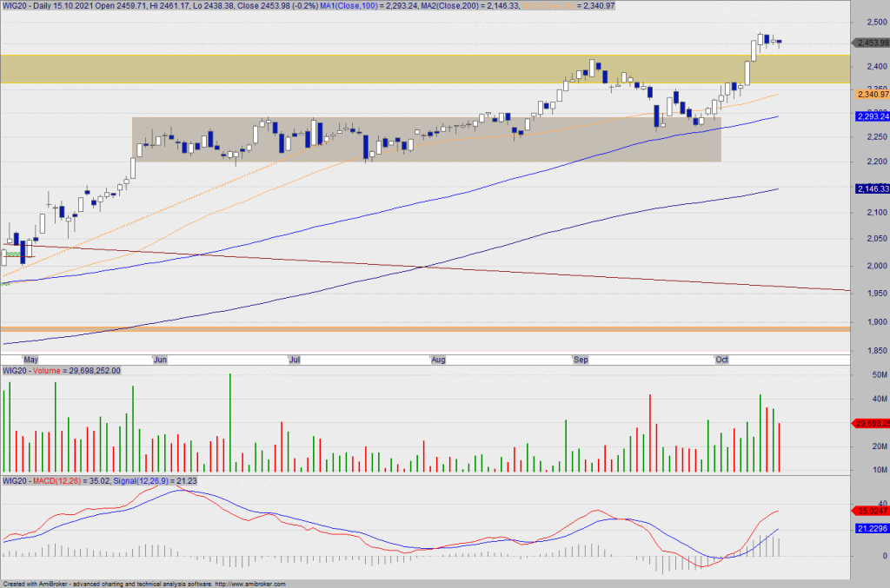Click the blue 2,293.24 MA1 price label
Image resolution: width=890 pixels, height=588 pixels.
tap(872, 116)
